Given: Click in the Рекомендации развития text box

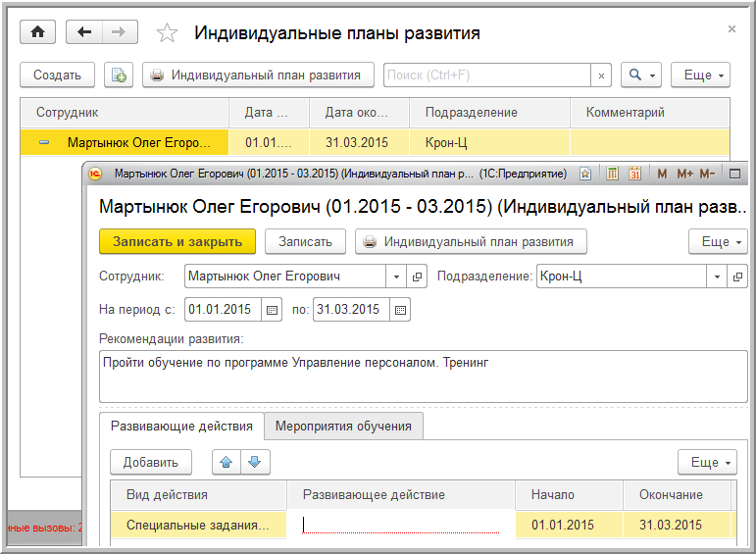Looking at the screenshot, I should pyautogui.click(x=424, y=377).
